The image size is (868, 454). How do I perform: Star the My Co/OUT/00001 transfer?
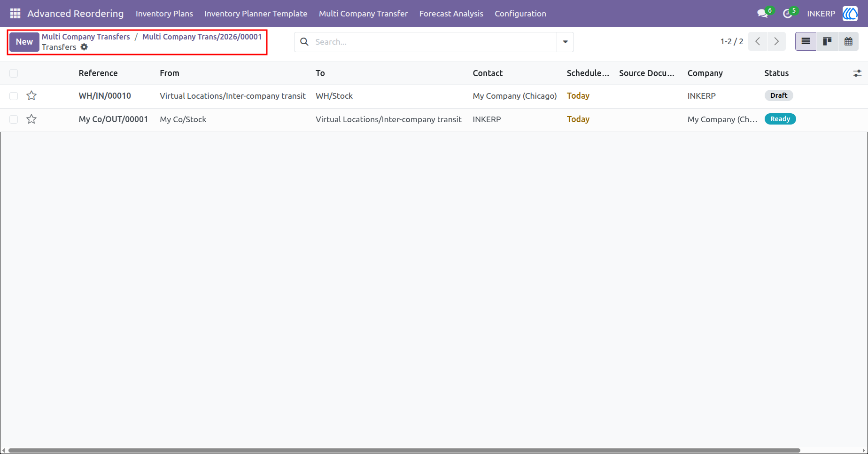pyautogui.click(x=31, y=119)
